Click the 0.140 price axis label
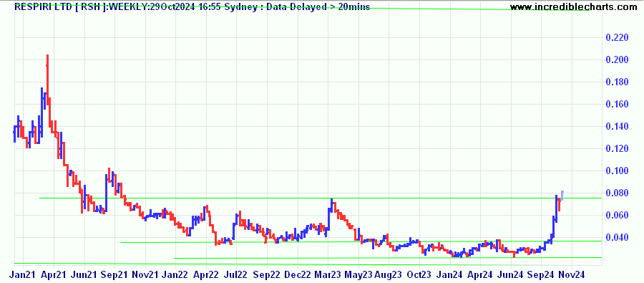The height and width of the screenshot is (283, 644). pos(618,127)
